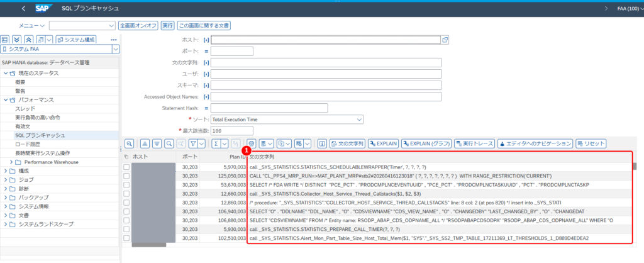
Task: Open value help icon in ホスト field
Action: [445, 40]
